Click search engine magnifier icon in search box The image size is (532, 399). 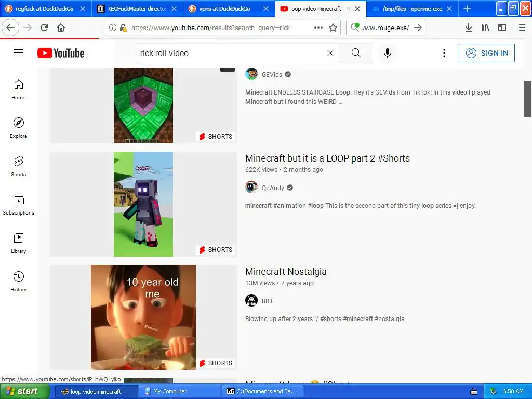(355, 27)
